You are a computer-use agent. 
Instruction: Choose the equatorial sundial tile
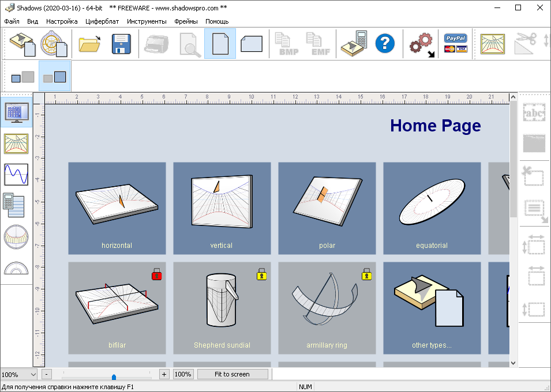click(x=432, y=208)
